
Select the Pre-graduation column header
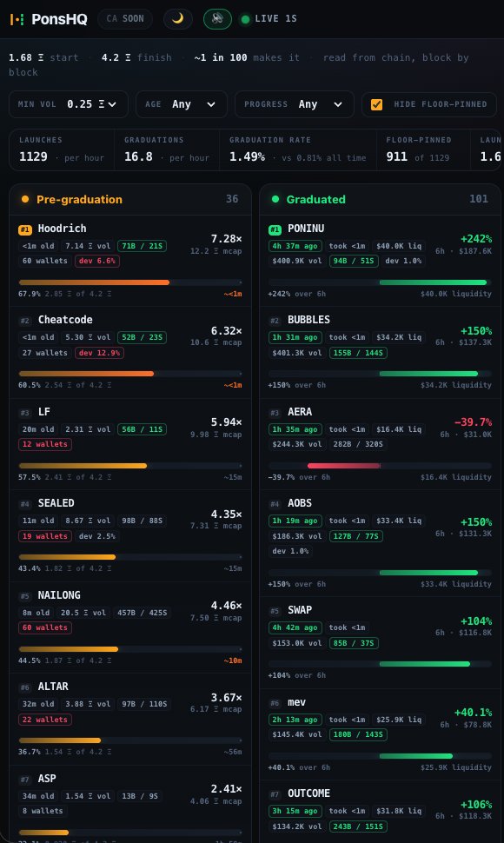(130, 200)
